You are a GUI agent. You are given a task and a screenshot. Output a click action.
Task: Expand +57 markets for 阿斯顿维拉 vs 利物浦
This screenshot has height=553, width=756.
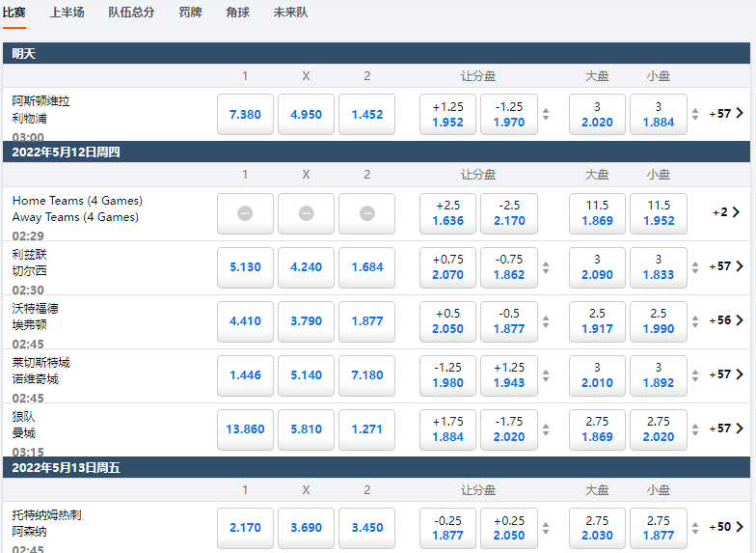(726, 114)
